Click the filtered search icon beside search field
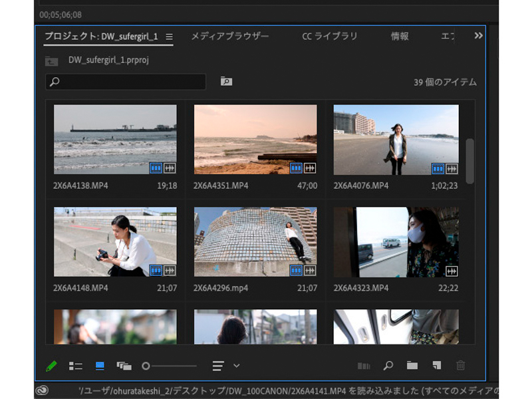532x399 pixels. coord(226,82)
